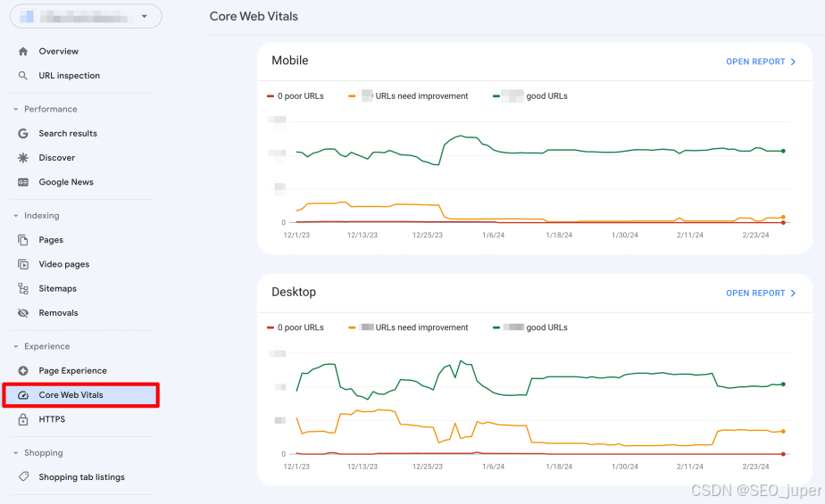Collapse the Experience section

(x=16, y=346)
